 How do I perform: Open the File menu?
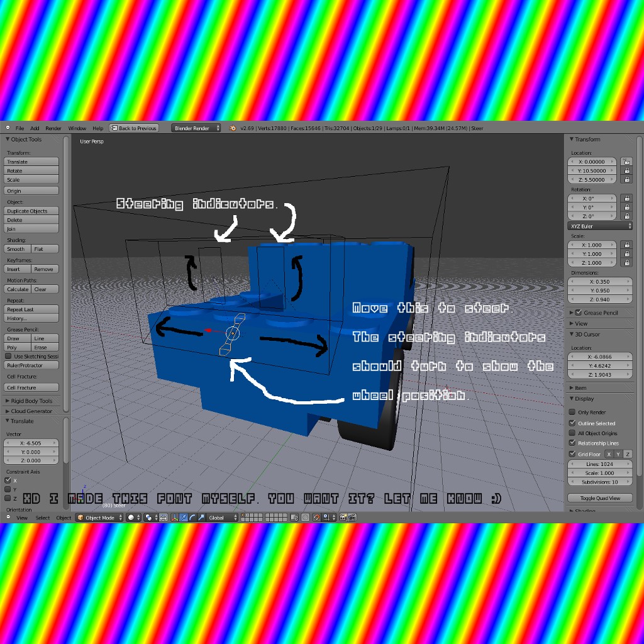pos(19,128)
